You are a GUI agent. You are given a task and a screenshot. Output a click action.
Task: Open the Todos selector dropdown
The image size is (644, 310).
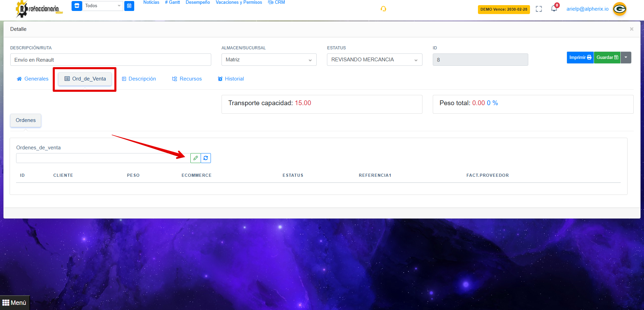[x=102, y=6]
